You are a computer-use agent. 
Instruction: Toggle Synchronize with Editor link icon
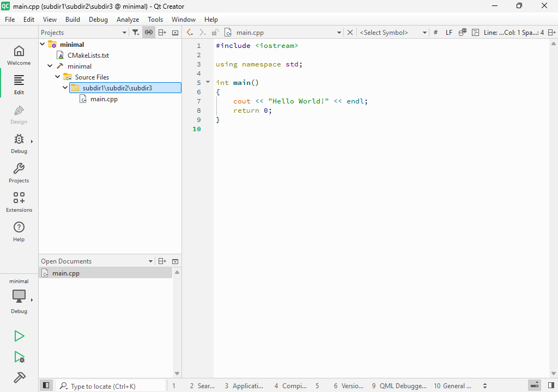tap(148, 32)
